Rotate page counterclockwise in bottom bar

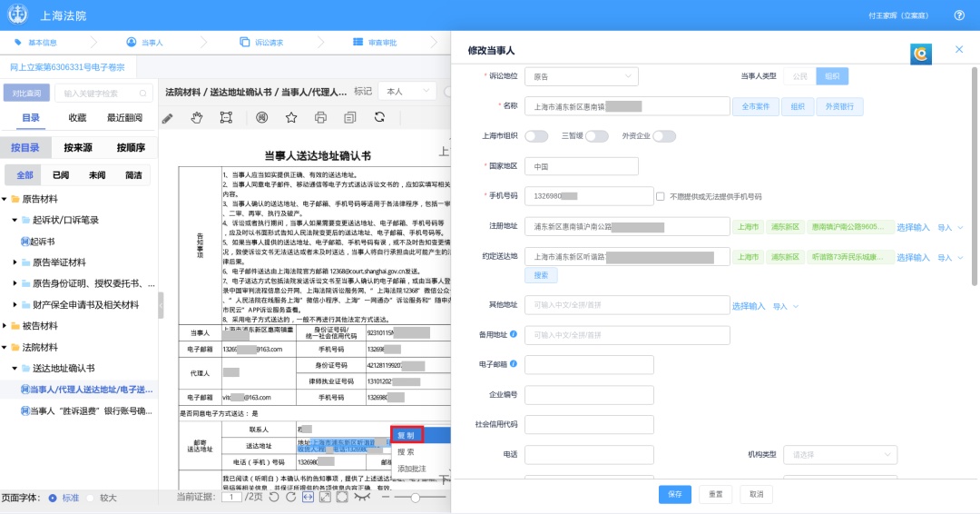tap(275, 497)
